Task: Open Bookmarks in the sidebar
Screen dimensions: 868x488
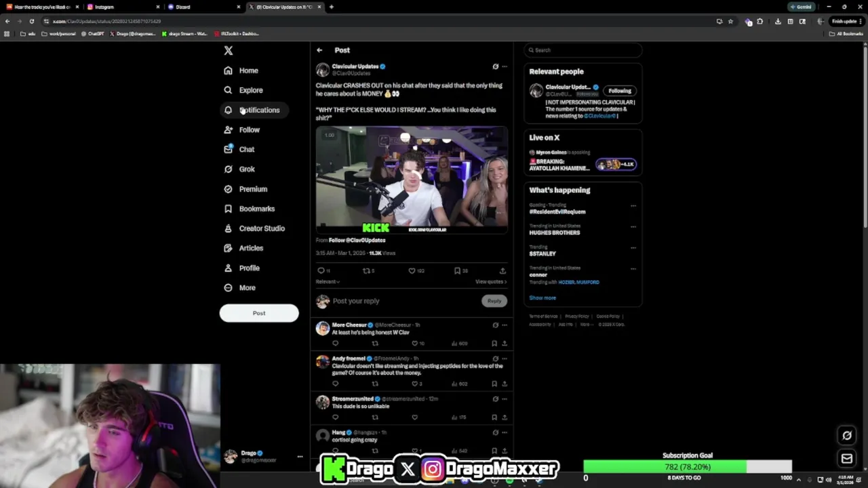Action: click(249, 209)
